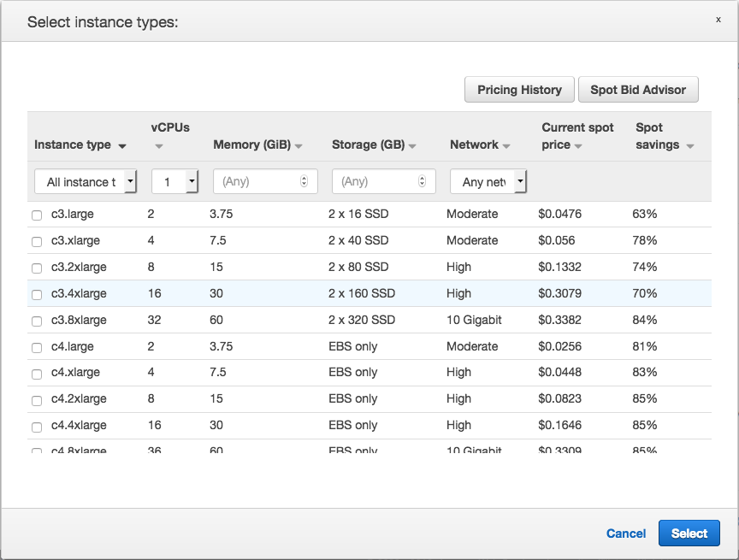This screenshot has height=560, width=739.
Task: Check the c3.large instance checkbox
Action: [x=37, y=215]
